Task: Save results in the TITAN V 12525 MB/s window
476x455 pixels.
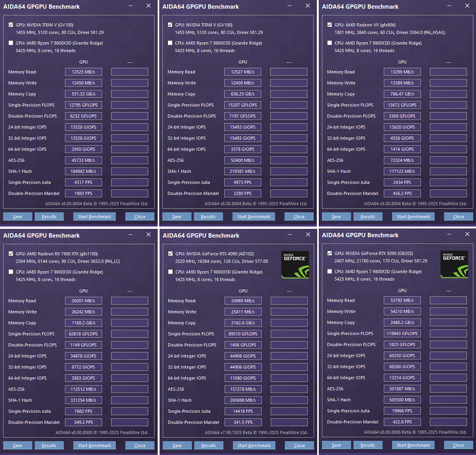Action: [18, 216]
